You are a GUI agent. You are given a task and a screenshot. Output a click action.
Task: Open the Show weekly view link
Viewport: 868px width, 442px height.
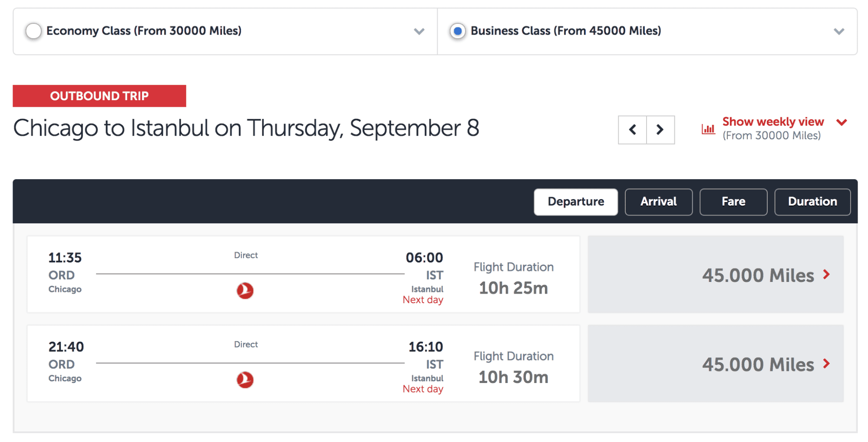[773, 122]
